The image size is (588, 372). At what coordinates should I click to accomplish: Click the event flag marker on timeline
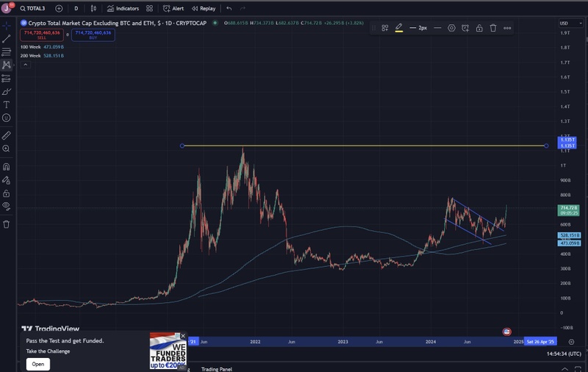(506, 332)
